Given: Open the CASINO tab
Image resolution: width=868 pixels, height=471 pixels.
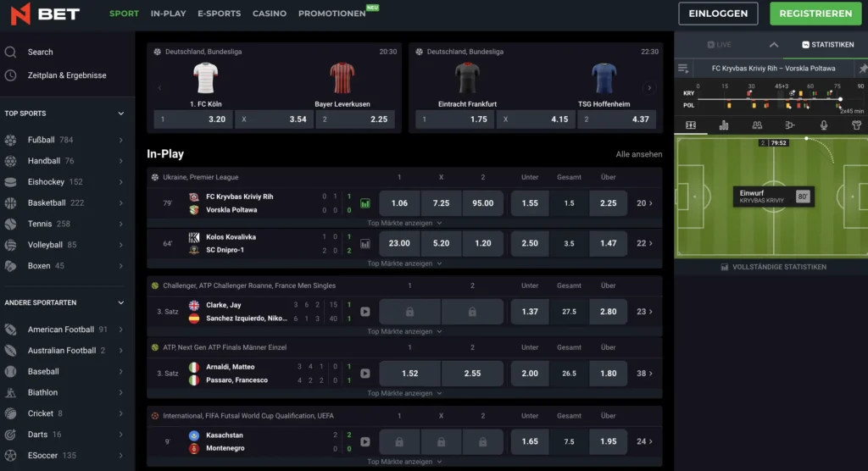Looking at the screenshot, I should 270,14.
